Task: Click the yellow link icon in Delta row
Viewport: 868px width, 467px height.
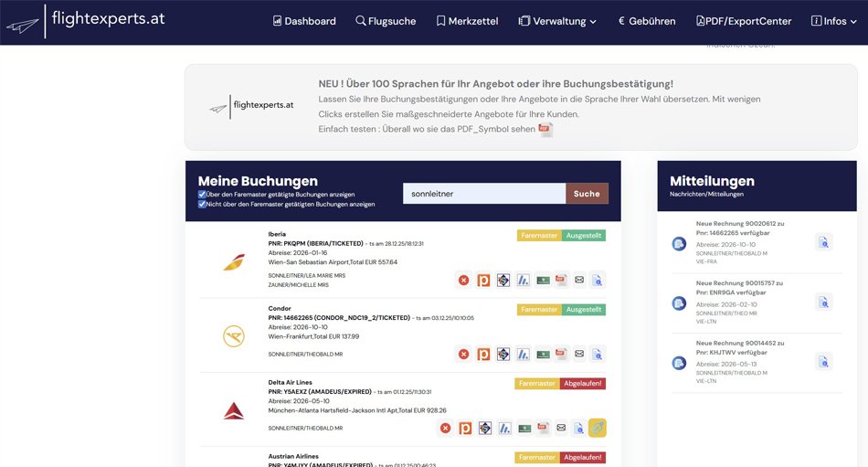Action: coord(598,428)
